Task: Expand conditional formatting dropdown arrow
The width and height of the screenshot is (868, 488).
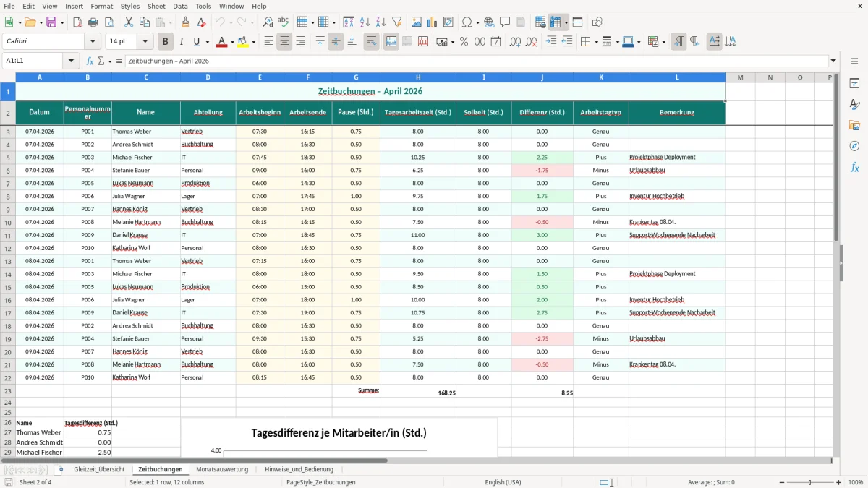Action: [x=663, y=42]
